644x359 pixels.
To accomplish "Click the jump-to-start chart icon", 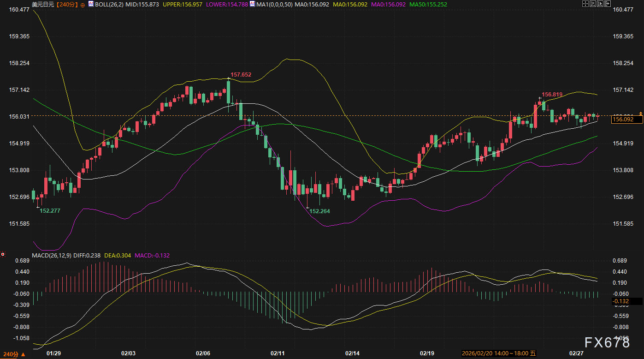I will point(593,4).
